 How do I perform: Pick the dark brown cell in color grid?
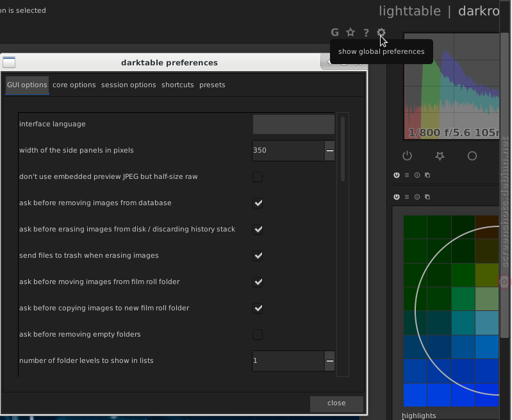pos(487,227)
